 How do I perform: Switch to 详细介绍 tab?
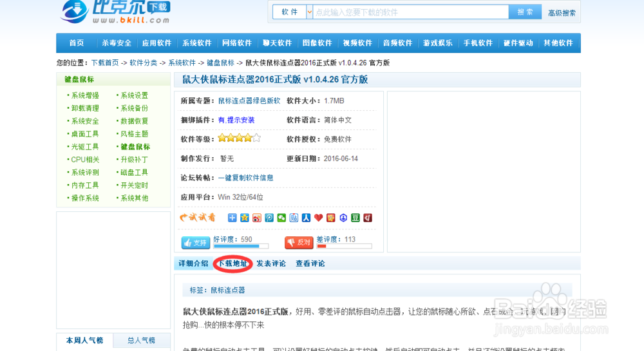click(x=193, y=263)
